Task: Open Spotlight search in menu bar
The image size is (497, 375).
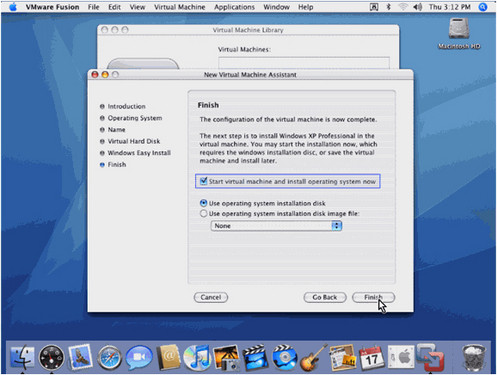Action: [483, 7]
